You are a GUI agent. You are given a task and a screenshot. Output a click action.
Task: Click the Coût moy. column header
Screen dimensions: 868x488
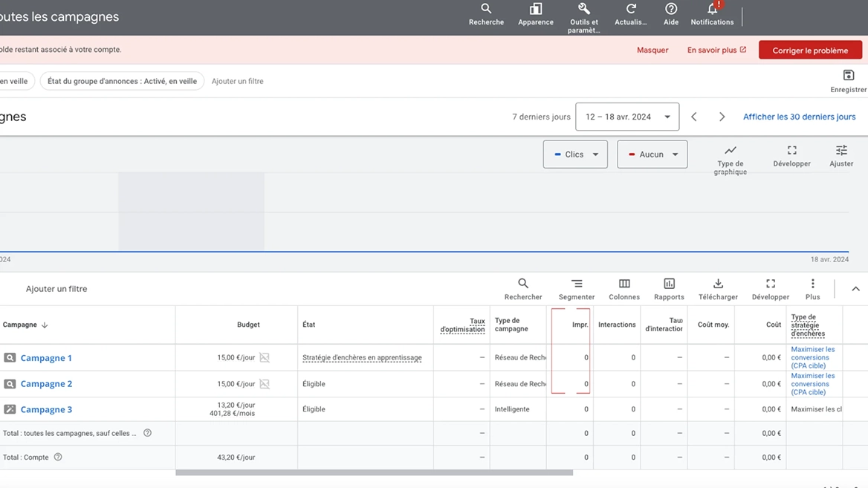713,325
